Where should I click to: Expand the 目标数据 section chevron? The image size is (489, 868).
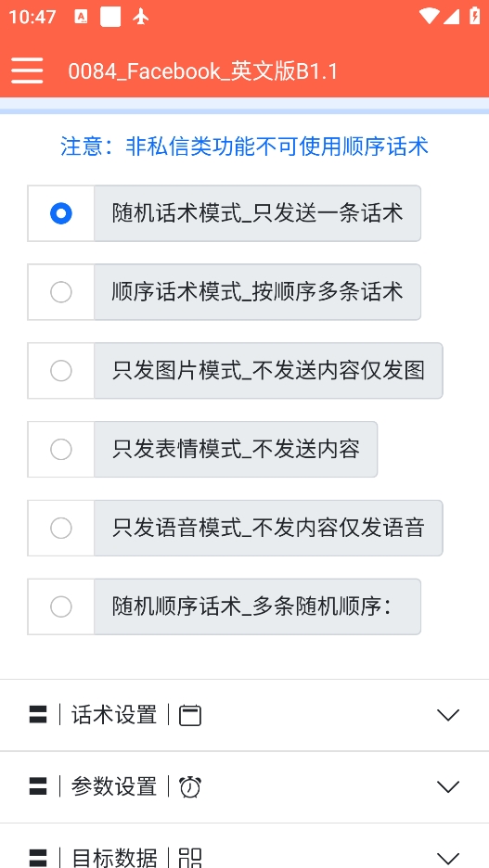click(x=448, y=858)
